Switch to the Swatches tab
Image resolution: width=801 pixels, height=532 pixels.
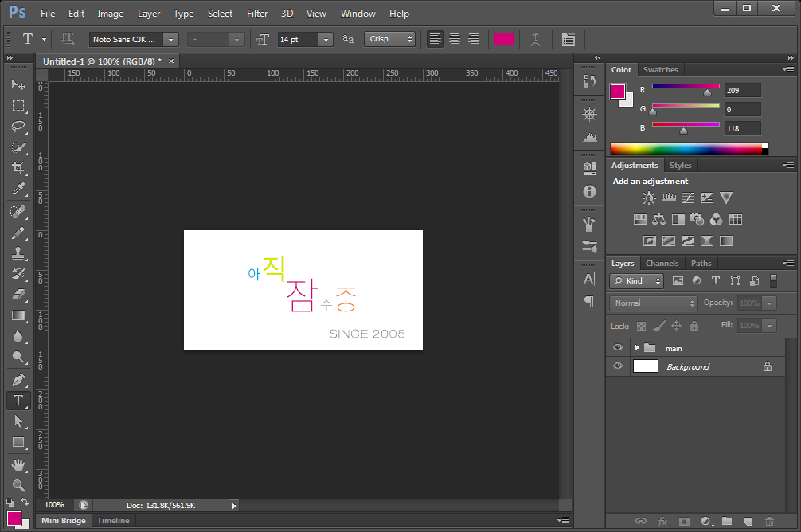tap(660, 70)
